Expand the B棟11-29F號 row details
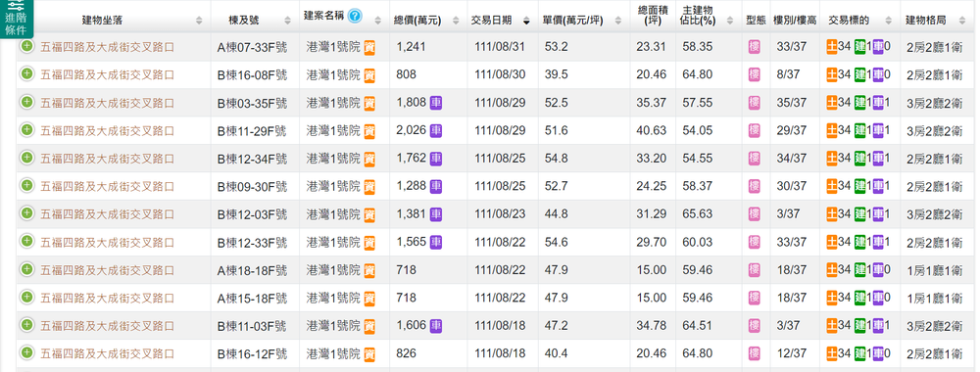980x372 pixels. (x=26, y=130)
